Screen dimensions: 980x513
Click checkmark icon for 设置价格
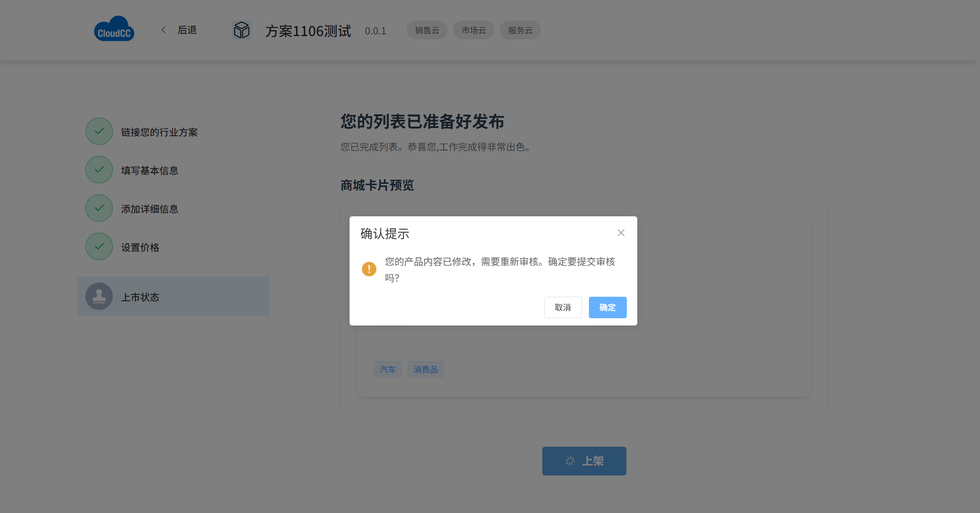(x=99, y=247)
